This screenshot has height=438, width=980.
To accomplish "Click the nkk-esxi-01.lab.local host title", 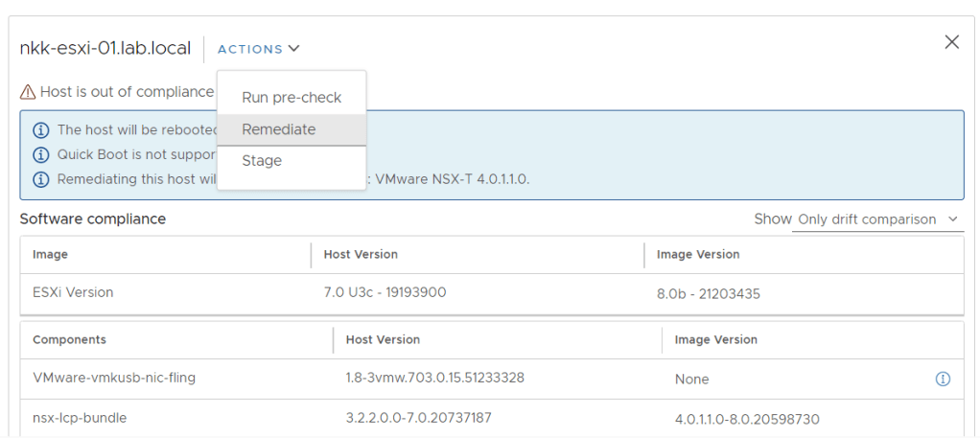I will pos(105,48).
